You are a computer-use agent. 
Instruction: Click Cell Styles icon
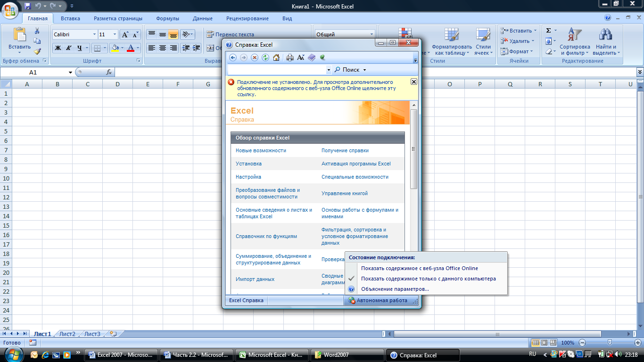pyautogui.click(x=483, y=41)
